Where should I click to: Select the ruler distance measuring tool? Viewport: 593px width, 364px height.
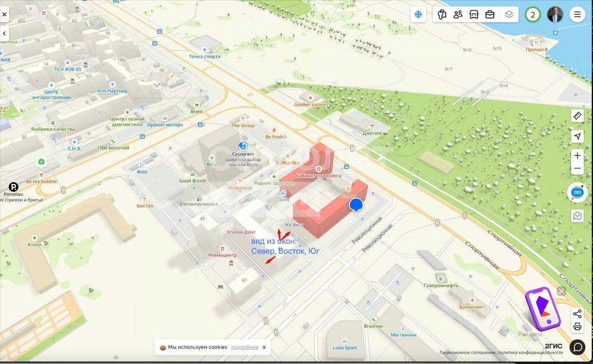[x=577, y=116]
